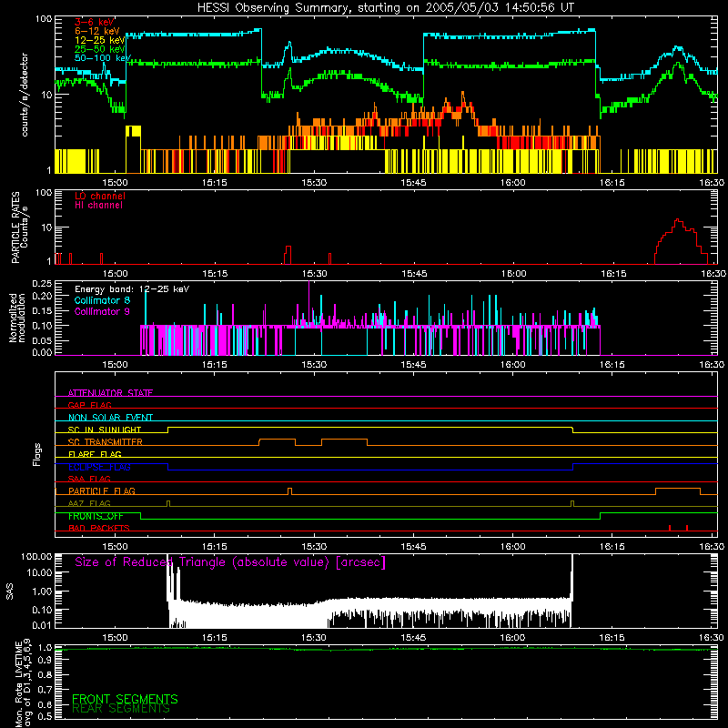
Task: Click the '12-25 keV' yellow legend label
Action: [100, 40]
